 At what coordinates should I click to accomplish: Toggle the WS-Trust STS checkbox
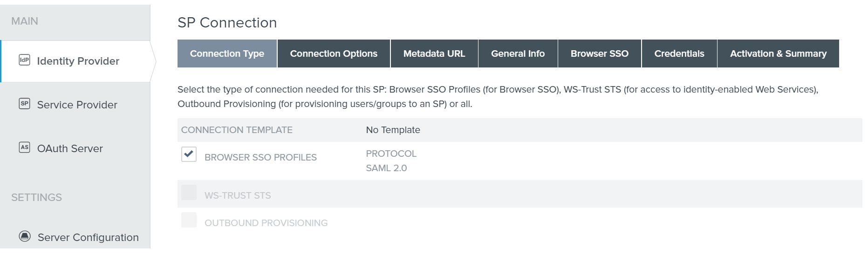coord(189,193)
